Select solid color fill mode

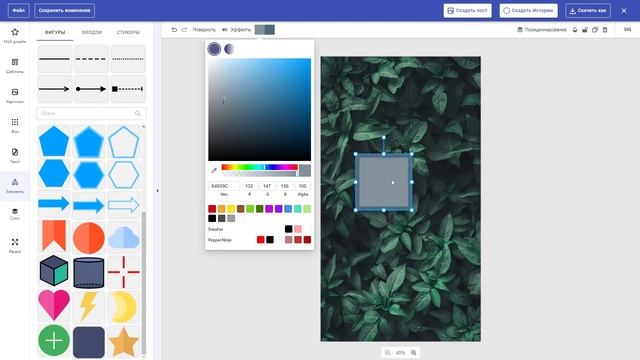(x=214, y=49)
